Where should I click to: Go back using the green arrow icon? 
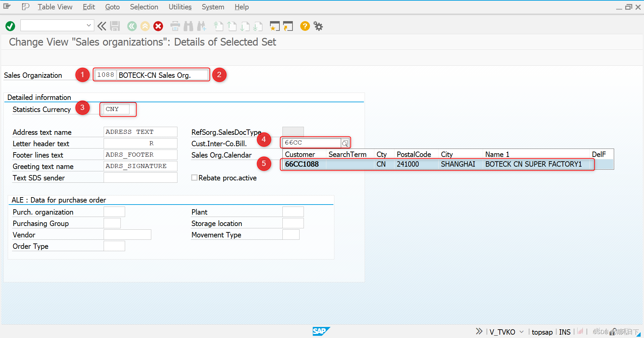(131, 26)
